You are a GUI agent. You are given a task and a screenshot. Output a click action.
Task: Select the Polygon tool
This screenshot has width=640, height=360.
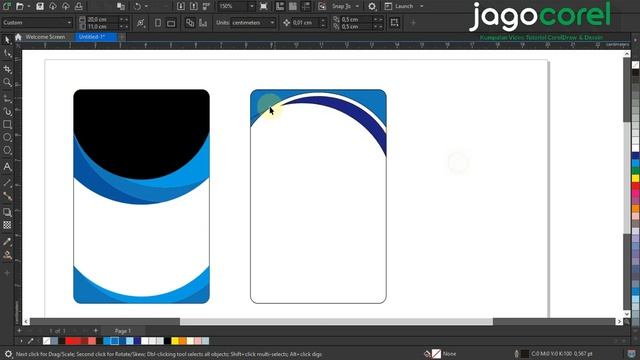point(7,150)
